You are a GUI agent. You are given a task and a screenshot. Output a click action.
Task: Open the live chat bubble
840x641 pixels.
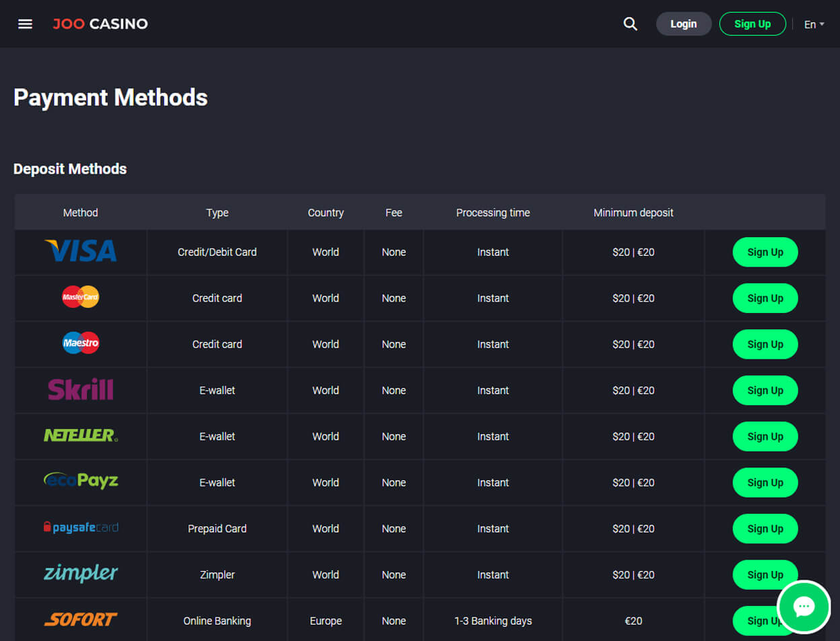point(804,607)
